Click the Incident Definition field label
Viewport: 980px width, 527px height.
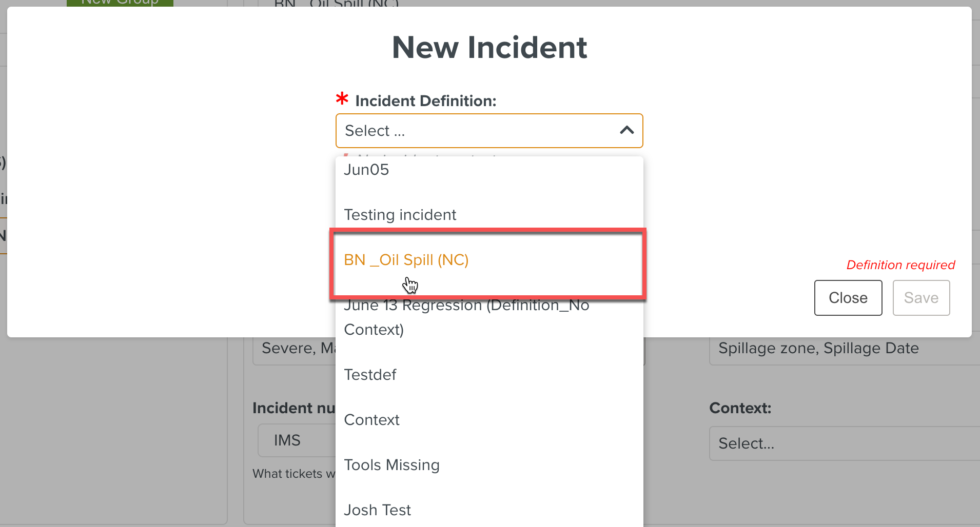click(425, 101)
